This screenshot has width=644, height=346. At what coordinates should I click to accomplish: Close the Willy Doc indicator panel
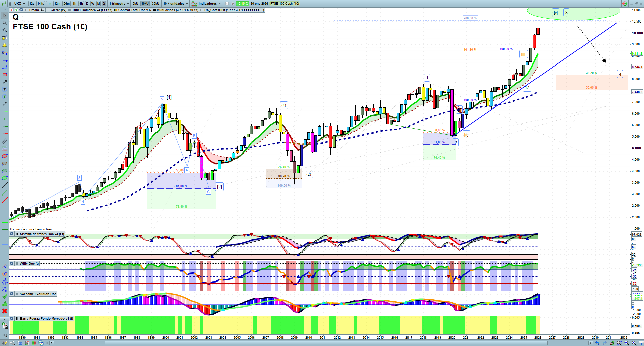point(12,264)
